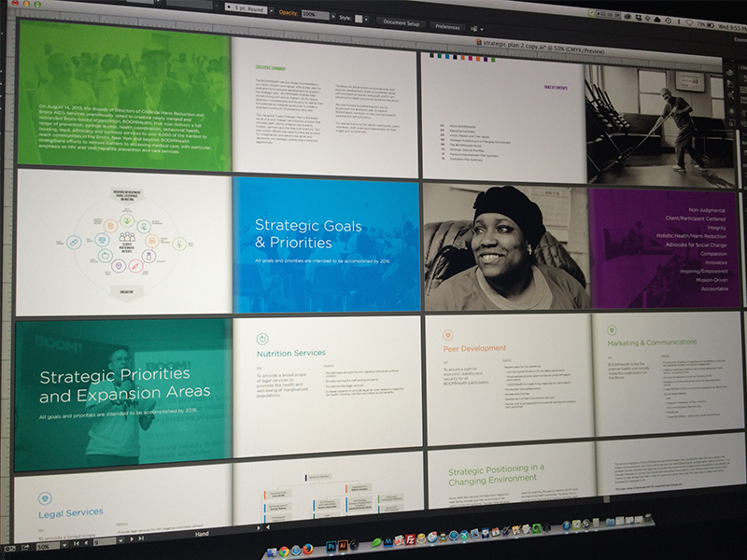747x560 pixels.
Task: Click the zoom level field showing 50%
Action: pyautogui.click(x=48, y=546)
